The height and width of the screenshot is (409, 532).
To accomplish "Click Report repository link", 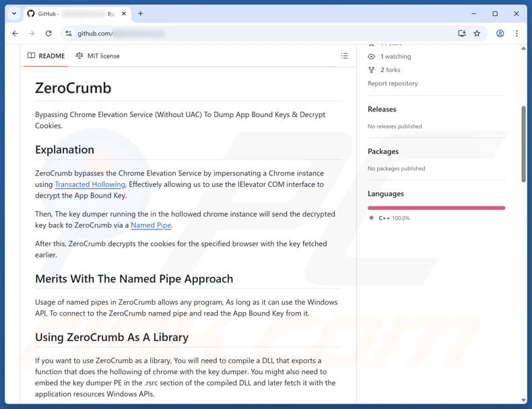I will point(393,83).
